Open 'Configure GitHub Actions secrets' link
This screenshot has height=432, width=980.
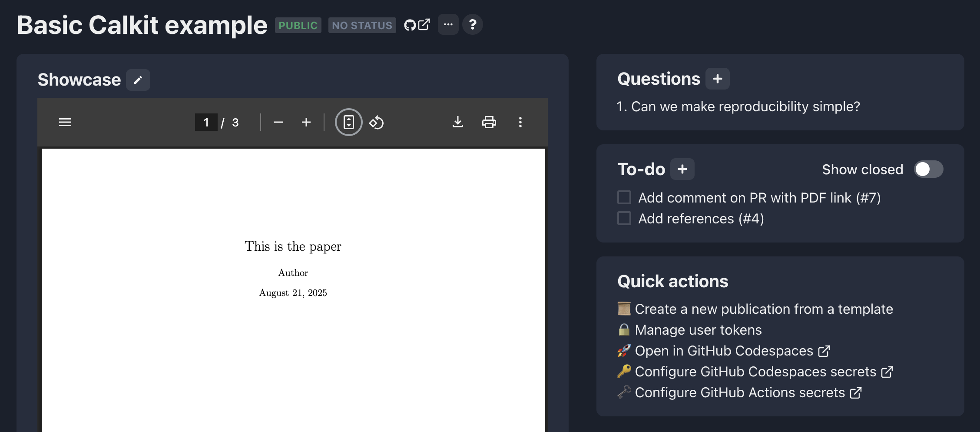(748, 392)
